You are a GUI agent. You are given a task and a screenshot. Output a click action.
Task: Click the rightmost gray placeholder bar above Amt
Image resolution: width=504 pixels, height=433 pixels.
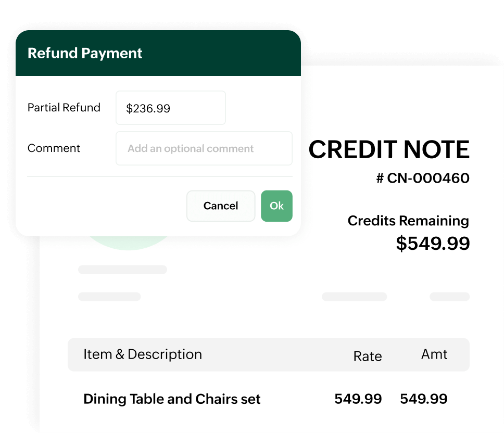pos(449,297)
